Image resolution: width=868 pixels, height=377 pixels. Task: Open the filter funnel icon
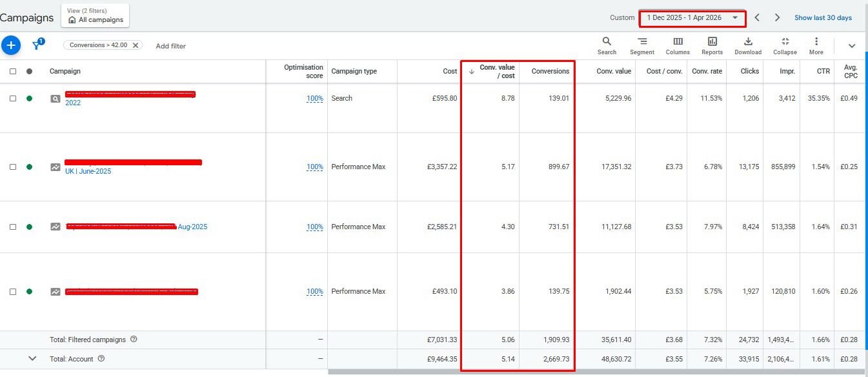(37, 45)
